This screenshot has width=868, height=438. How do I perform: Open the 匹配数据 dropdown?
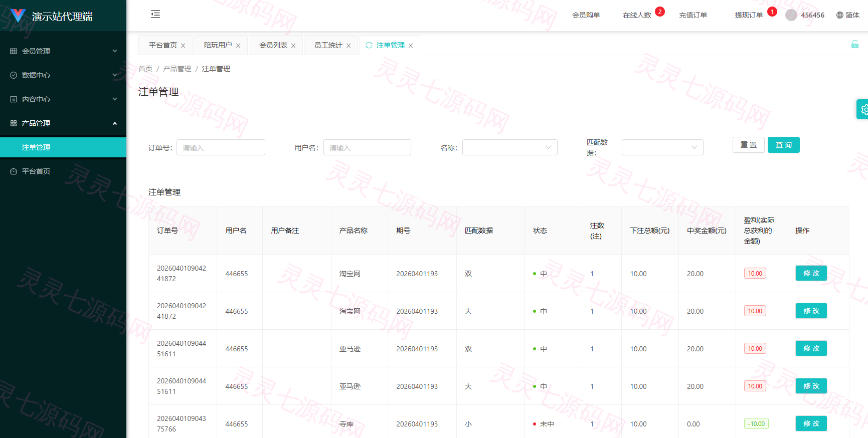(x=662, y=147)
